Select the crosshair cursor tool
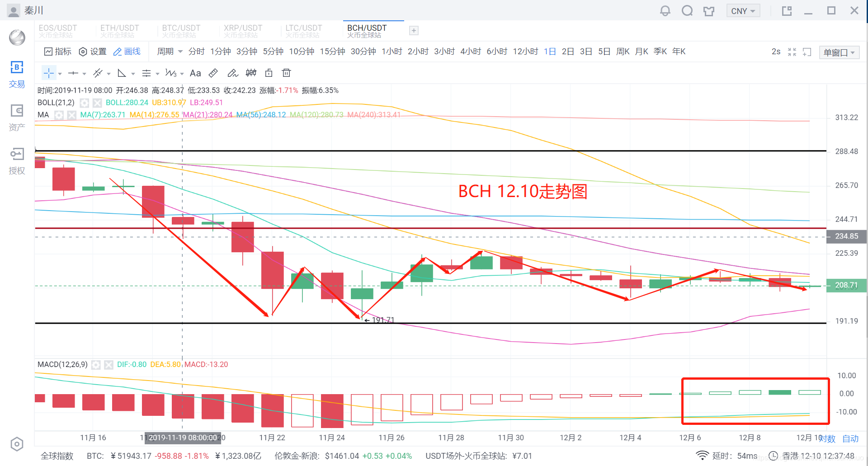 [x=49, y=73]
